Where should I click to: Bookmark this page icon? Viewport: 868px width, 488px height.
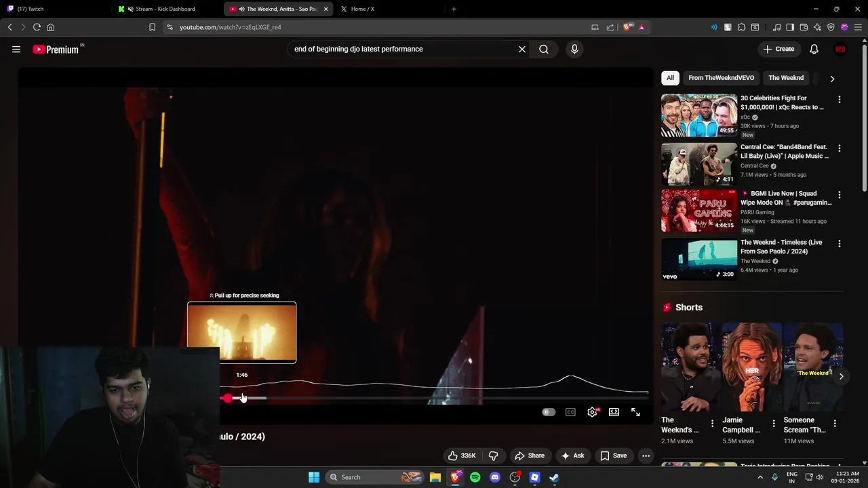152,27
